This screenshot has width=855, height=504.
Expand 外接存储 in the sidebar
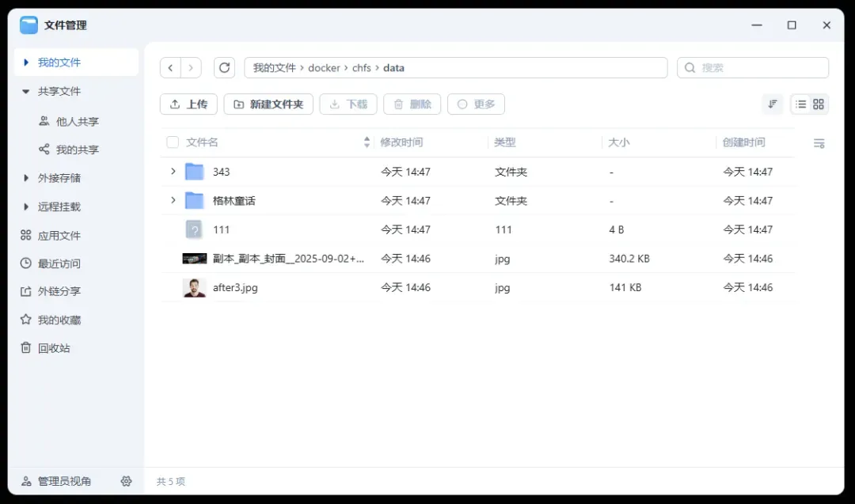click(x=26, y=178)
